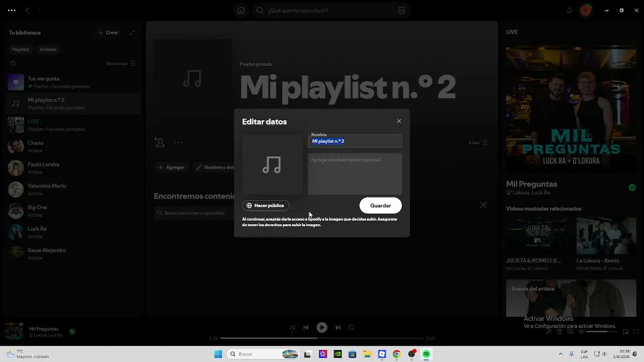Search within Tu biblioteca
644x362 pixels.
(13, 64)
